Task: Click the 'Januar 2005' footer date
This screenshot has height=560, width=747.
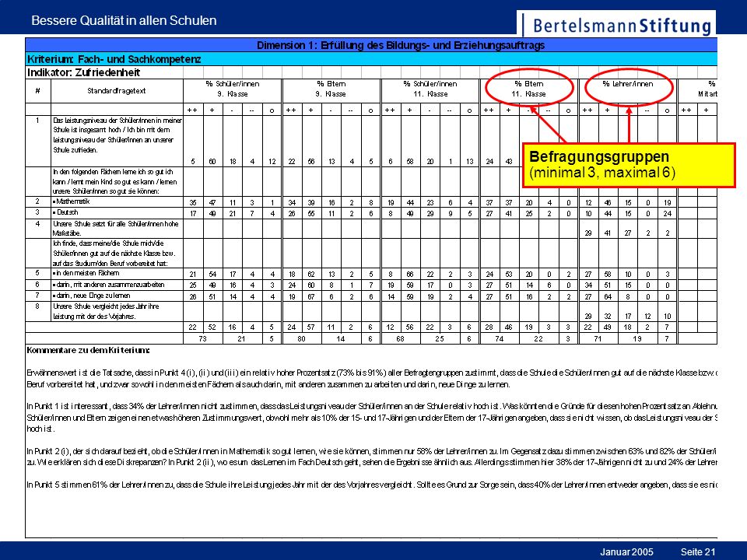Action: pos(626,552)
